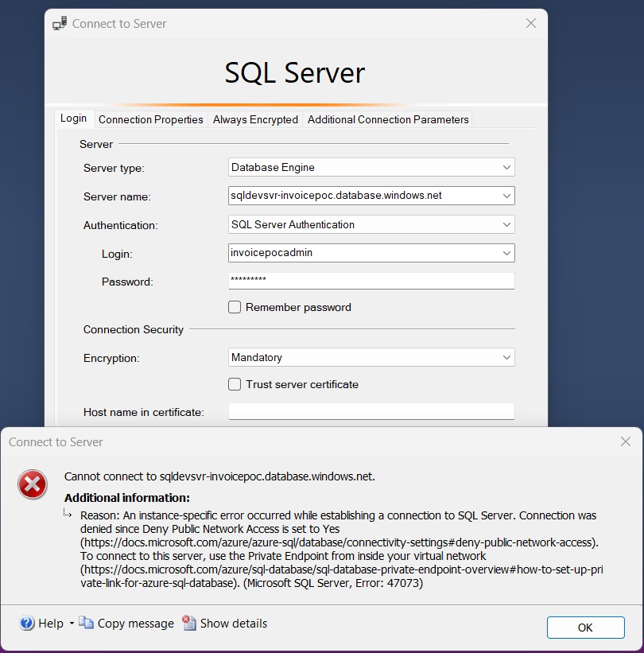Click Copy message text link
The width and height of the screenshot is (644, 653).
point(136,624)
